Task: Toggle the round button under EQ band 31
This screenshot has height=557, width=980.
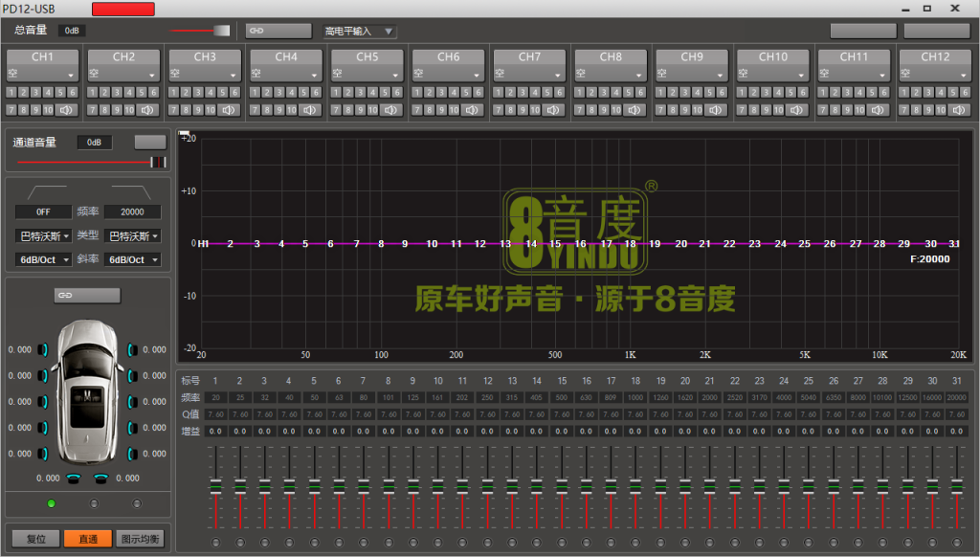Action: click(x=957, y=543)
